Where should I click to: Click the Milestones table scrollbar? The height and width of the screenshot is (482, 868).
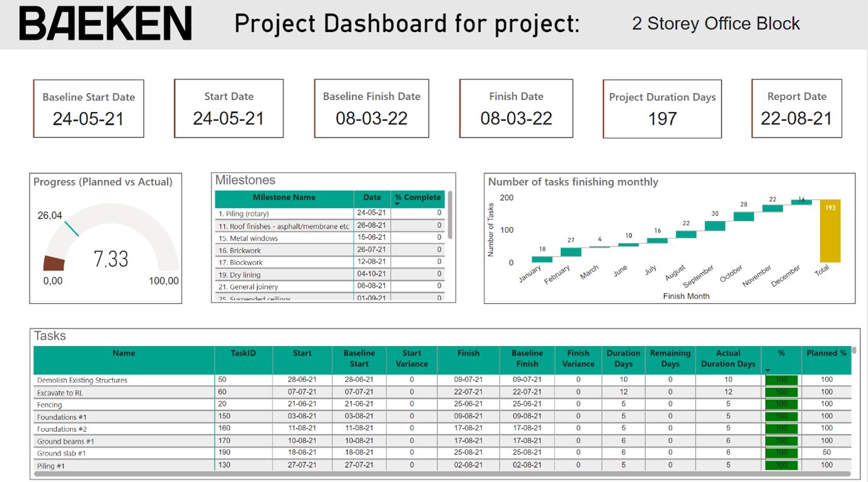click(x=450, y=215)
